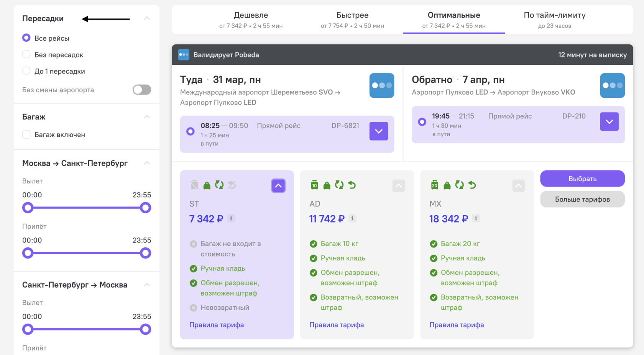Select the AD tariff card at 11 742 ₽
The image size is (644, 355).
[357, 255]
